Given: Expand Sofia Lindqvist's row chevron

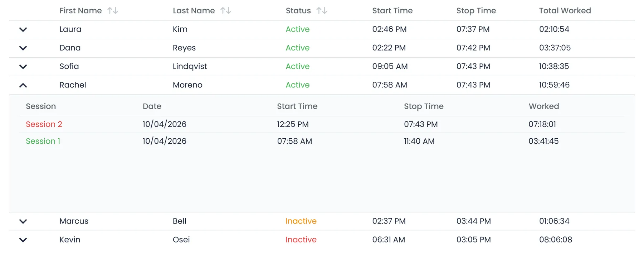Looking at the screenshot, I should click(x=23, y=67).
